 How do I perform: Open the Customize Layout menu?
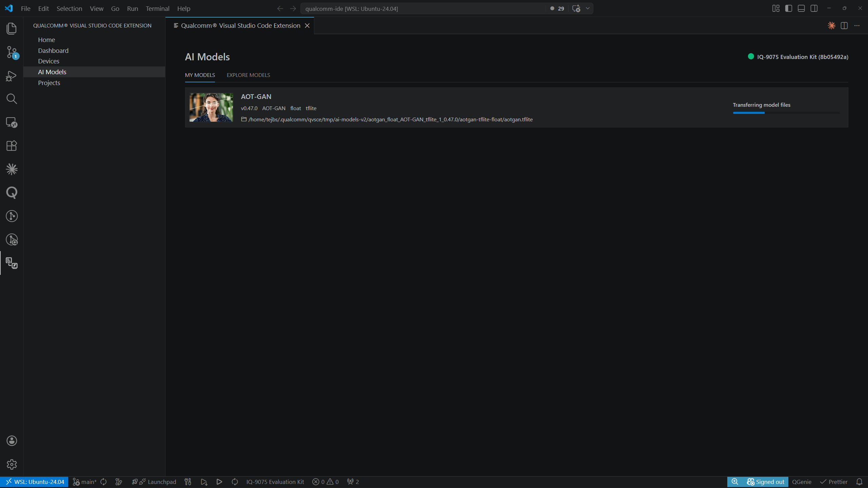[776, 8]
